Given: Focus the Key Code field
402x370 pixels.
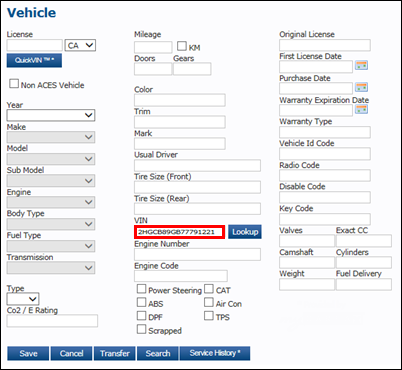Looking at the screenshot, I should pyautogui.click(x=325, y=219).
